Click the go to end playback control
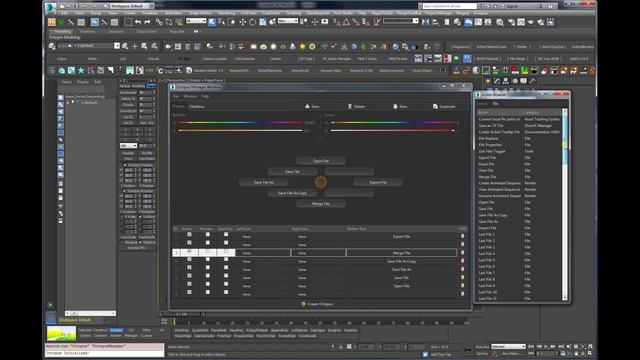 click(562, 346)
